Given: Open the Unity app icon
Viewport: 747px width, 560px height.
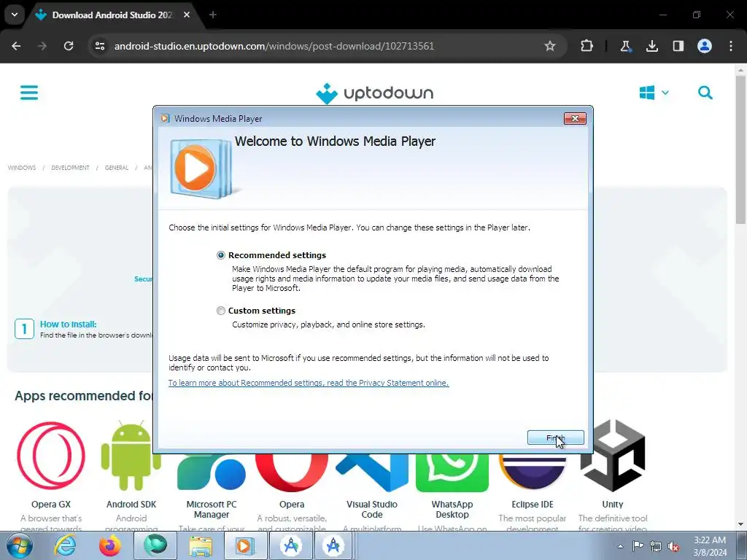Looking at the screenshot, I should point(613,456).
